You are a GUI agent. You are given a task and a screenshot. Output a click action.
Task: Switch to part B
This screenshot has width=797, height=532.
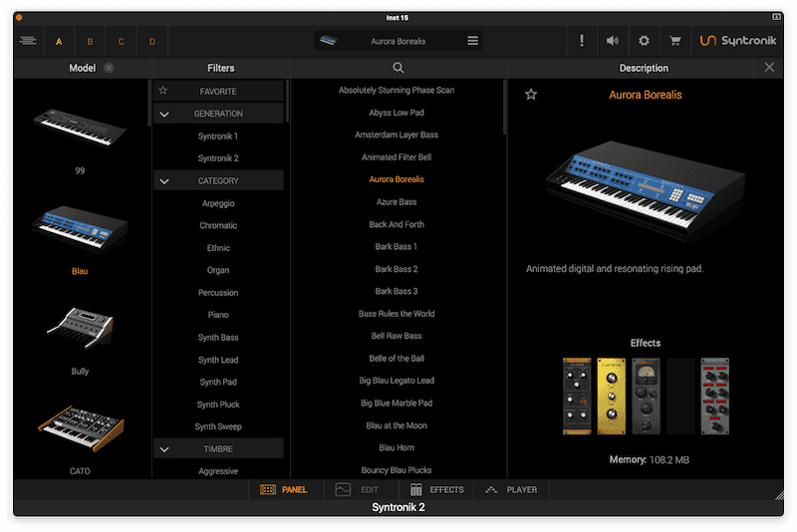90,41
